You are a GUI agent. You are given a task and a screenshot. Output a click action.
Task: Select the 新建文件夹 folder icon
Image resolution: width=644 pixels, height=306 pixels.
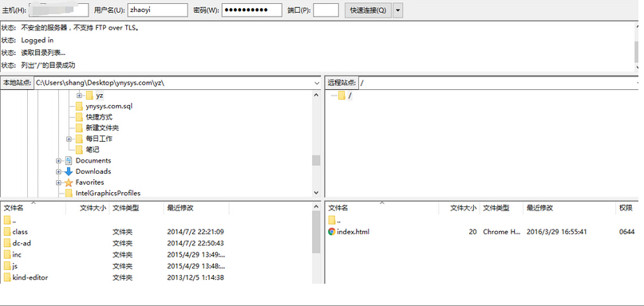click(x=79, y=128)
